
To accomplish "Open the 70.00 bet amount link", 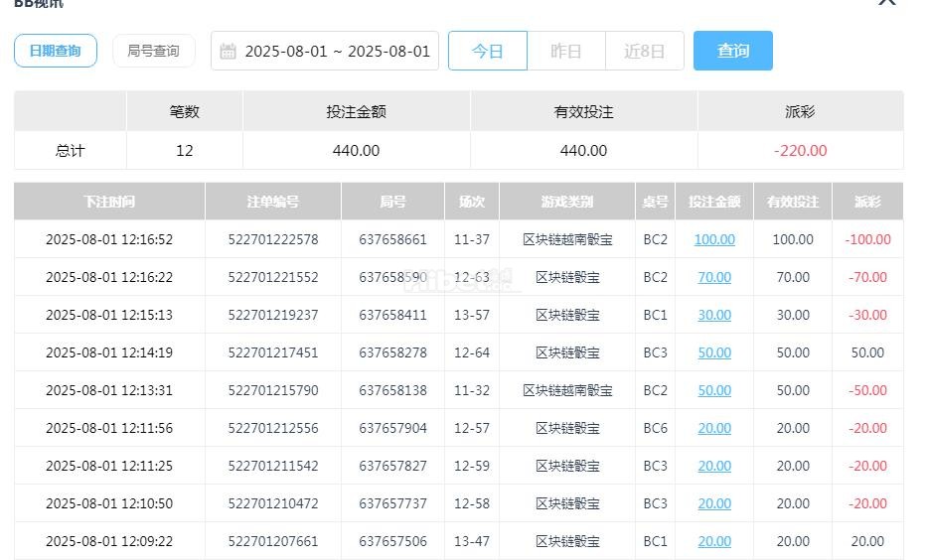I will point(714,277).
